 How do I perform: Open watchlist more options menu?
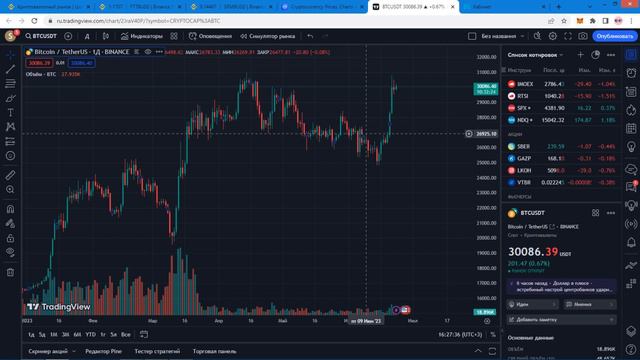pos(611,55)
